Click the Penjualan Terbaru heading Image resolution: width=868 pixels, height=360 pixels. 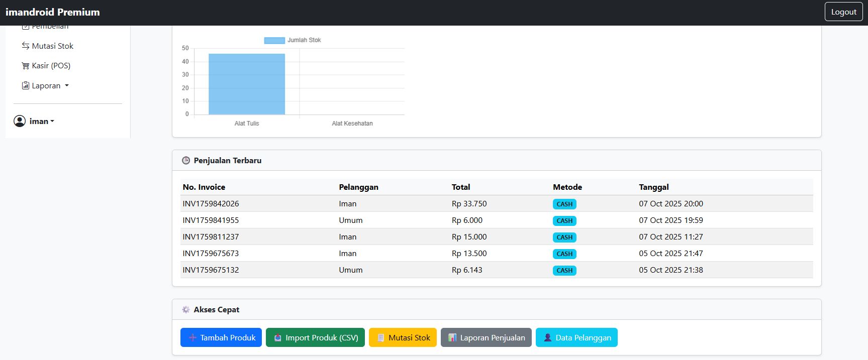tap(228, 161)
